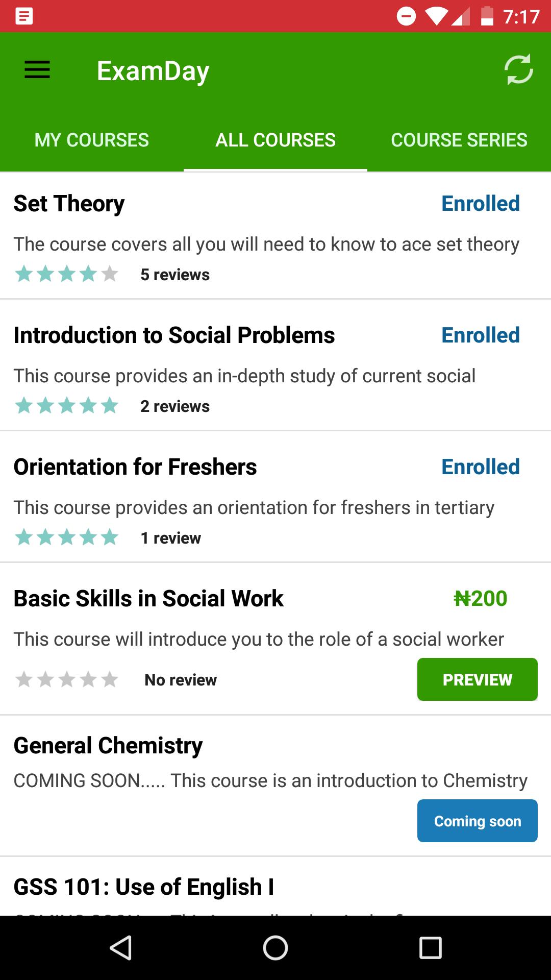Open the General Chemistry course entry
Screen dimensions: 551x980
pyautogui.click(x=275, y=786)
